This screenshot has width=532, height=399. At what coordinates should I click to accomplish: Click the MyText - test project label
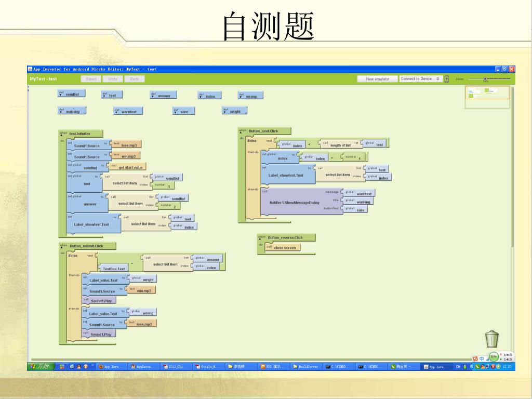click(44, 79)
